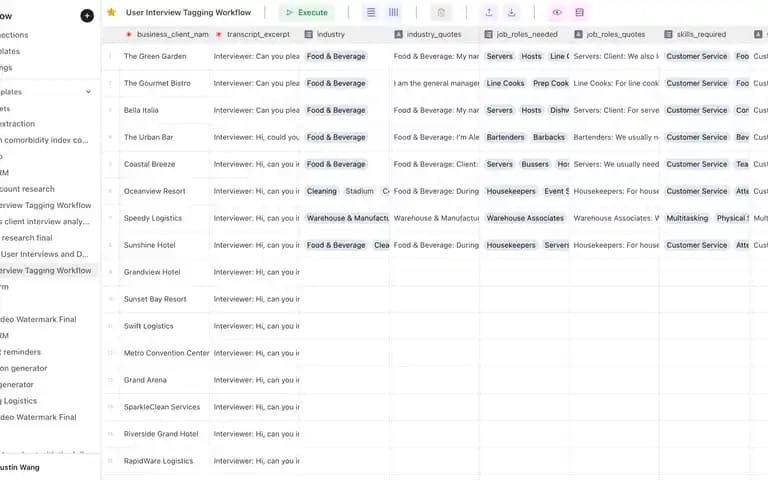
Task: Run the workflow with the Execute button
Action: click(307, 12)
